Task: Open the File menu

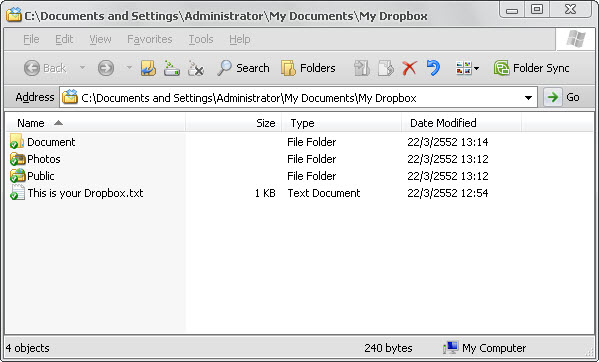Action: (x=31, y=39)
